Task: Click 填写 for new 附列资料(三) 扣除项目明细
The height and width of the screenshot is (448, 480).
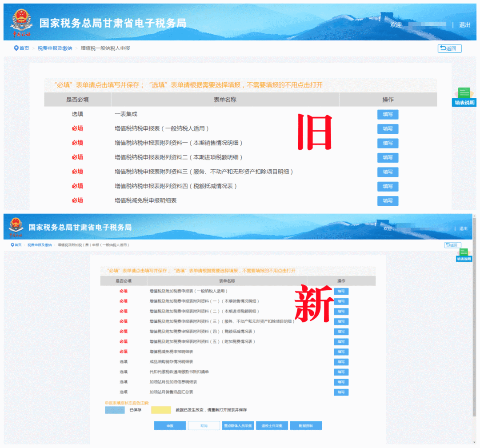Action: [341, 321]
